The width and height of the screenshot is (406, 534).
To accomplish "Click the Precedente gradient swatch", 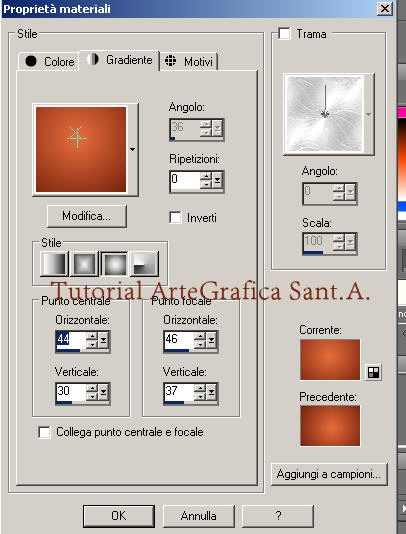I will pyautogui.click(x=330, y=425).
